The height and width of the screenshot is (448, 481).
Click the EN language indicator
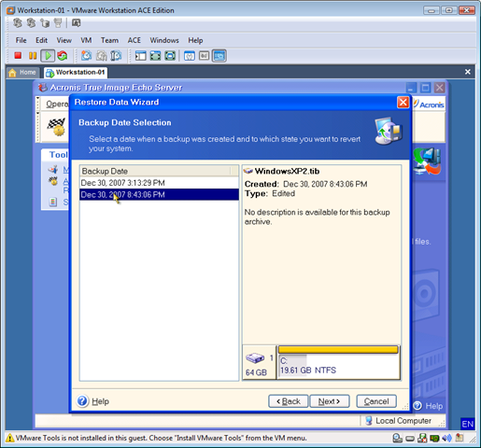[x=467, y=424]
